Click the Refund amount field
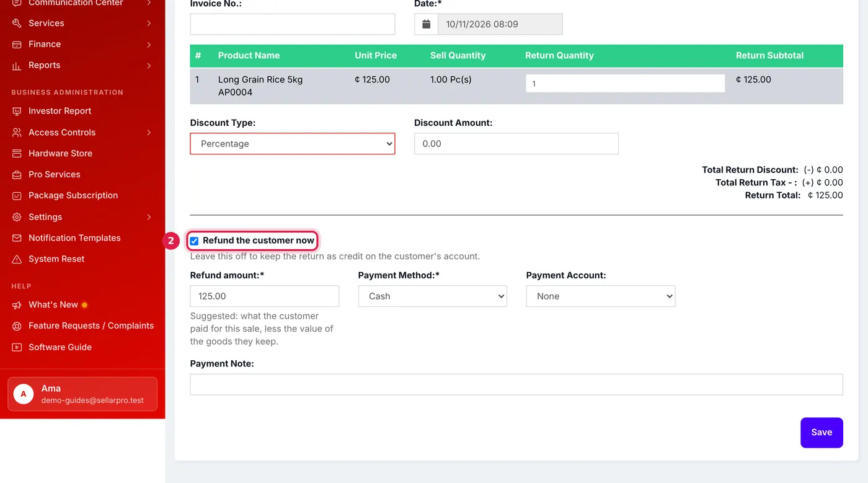Image resolution: width=868 pixels, height=483 pixels. coord(265,296)
